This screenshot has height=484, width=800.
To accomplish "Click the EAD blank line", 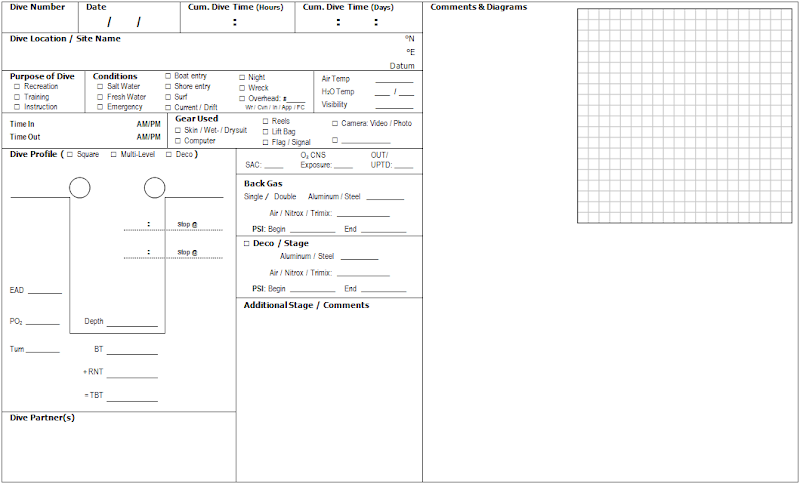I will click(45, 292).
